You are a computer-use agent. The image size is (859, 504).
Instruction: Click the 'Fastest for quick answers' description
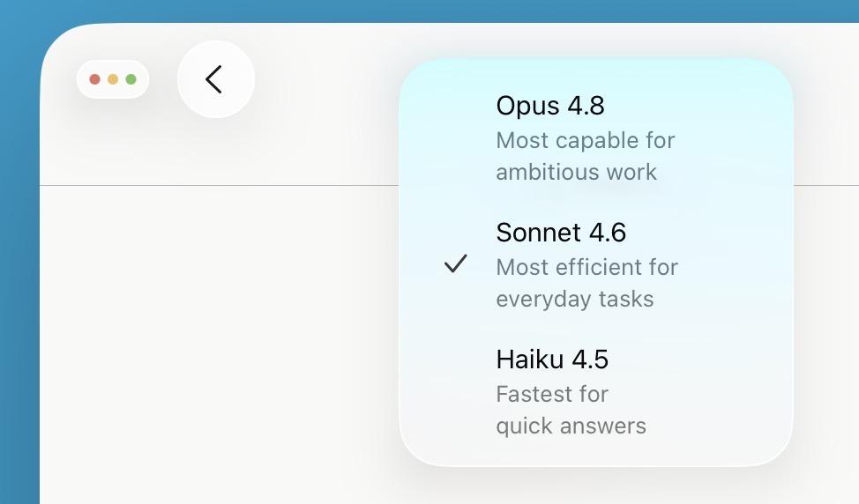click(571, 410)
